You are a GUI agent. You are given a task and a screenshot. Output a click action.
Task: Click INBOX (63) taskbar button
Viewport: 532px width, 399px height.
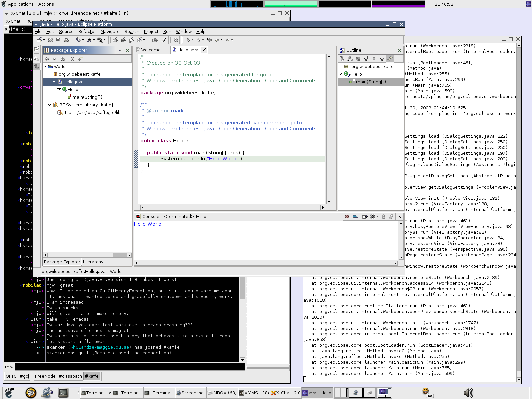coord(222,393)
